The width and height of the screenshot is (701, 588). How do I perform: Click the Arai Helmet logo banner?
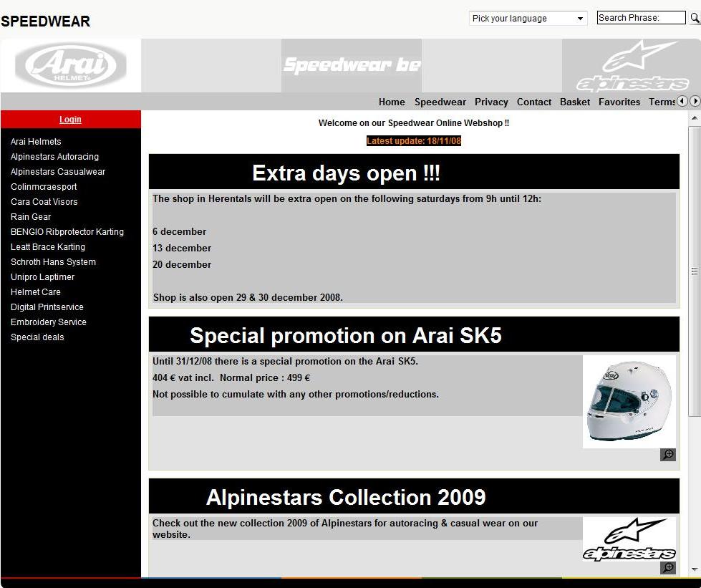[x=71, y=65]
